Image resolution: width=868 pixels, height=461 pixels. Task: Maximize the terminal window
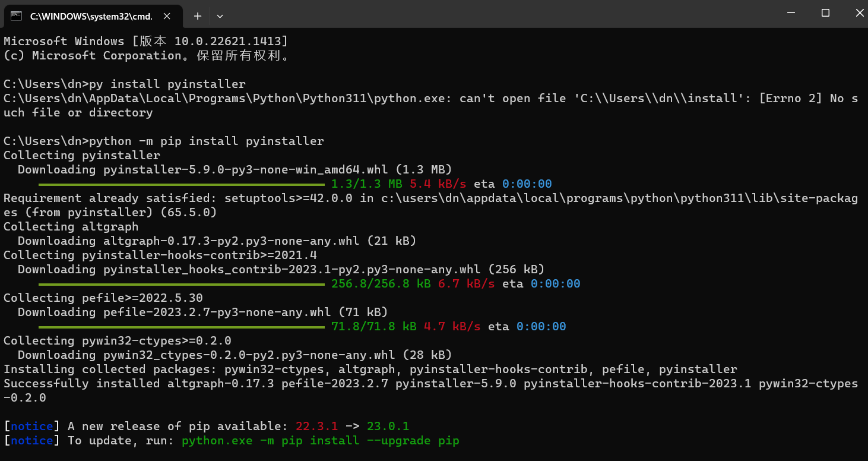coord(825,13)
